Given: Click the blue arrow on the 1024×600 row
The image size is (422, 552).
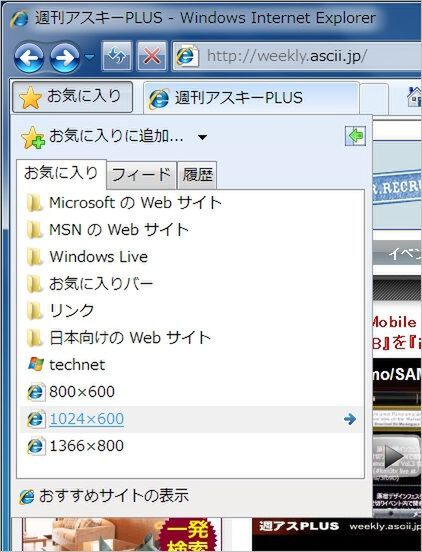Looking at the screenshot, I should coord(350,419).
